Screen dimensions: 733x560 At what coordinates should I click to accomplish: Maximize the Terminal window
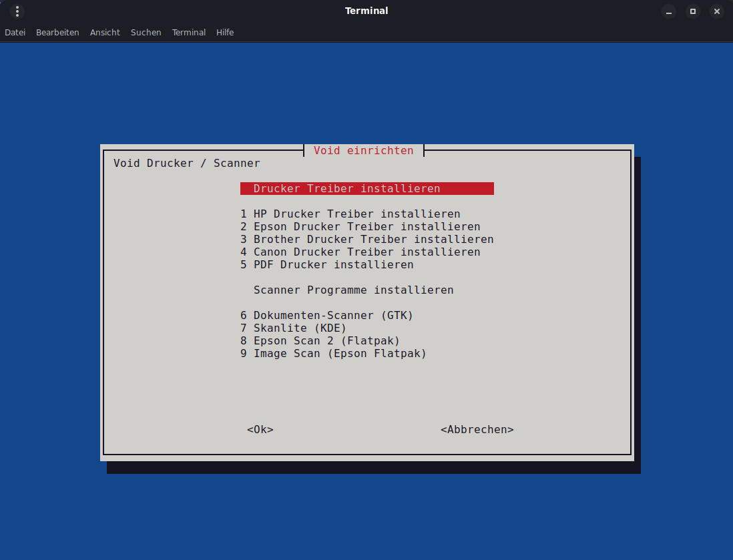693,11
